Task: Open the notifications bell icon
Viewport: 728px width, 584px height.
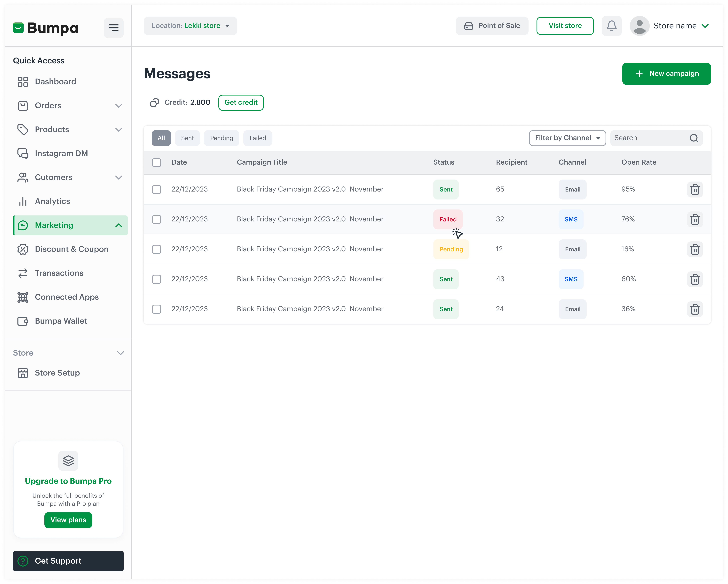Action: coord(611,26)
